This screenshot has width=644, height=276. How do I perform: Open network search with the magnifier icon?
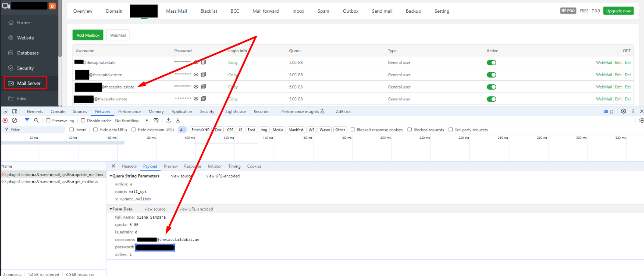tap(36, 120)
